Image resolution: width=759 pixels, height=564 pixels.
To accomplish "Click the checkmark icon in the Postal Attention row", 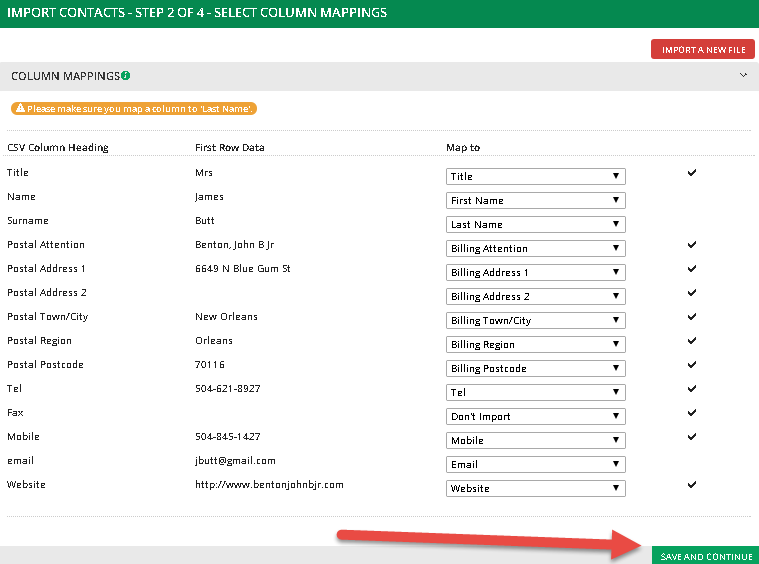I will point(691,245).
